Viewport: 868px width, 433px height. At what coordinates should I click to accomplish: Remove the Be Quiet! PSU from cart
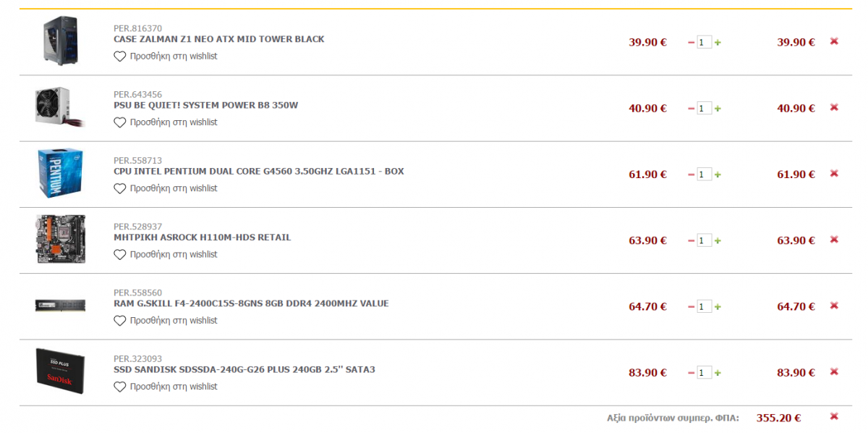tap(834, 108)
